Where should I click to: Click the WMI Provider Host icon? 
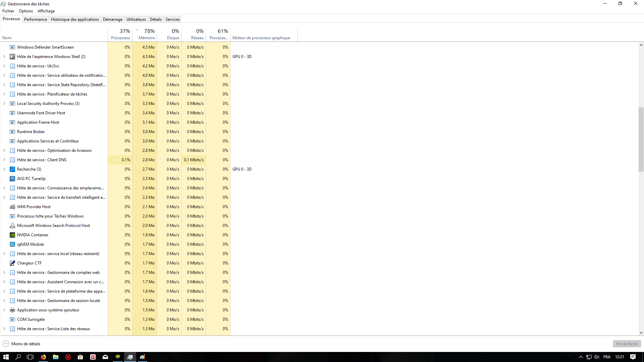12,207
